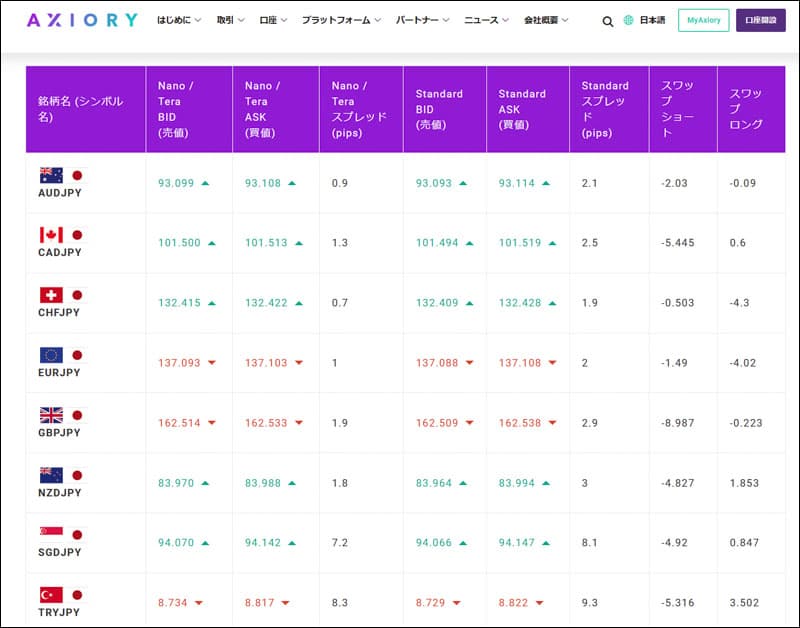
Task: Click the globe icon next to 日本語
Action: [627, 19]
